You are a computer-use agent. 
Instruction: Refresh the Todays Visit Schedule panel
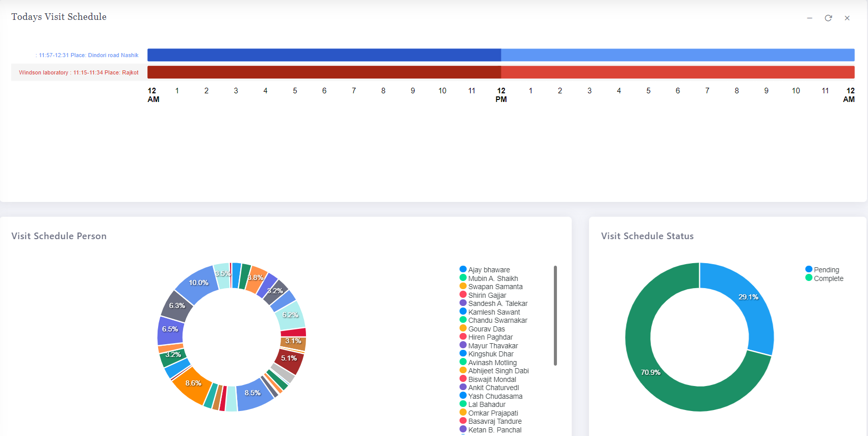point(828,18)
